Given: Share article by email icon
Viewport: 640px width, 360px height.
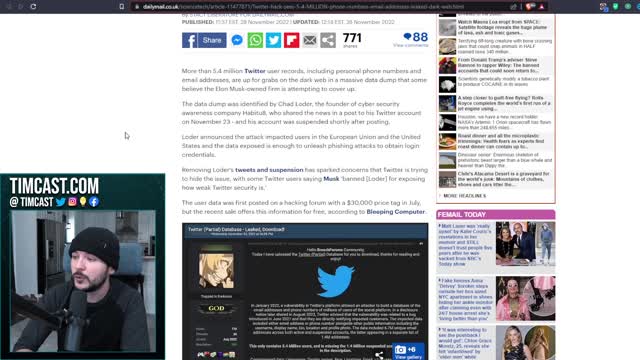Looking at the screenshot, I should pyautogui.click(x=310, y=40).
